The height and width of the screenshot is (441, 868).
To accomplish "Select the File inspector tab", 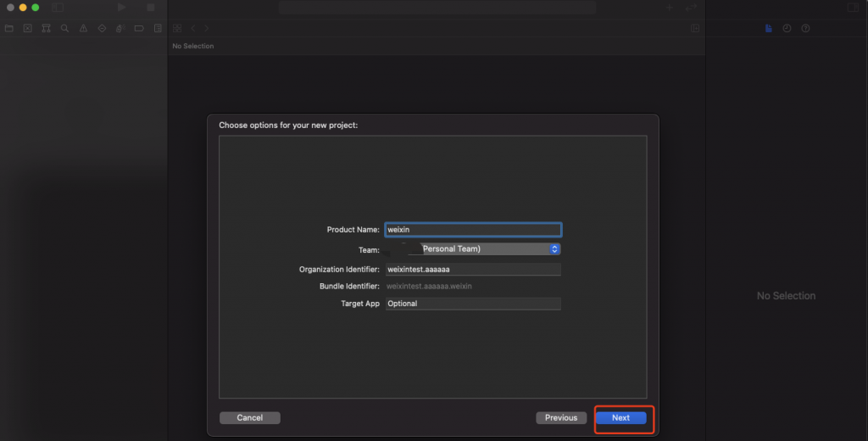I will click(769, 28).
